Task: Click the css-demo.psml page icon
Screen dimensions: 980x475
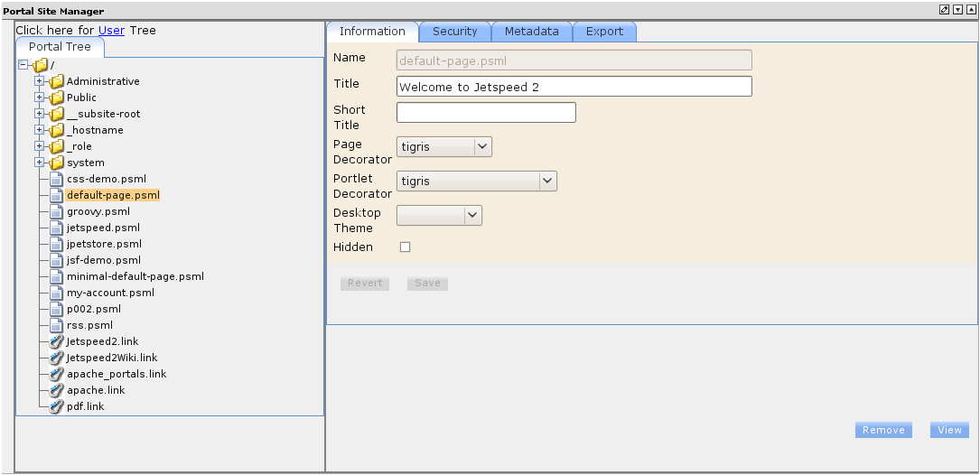Action: (x=56, y=179)
